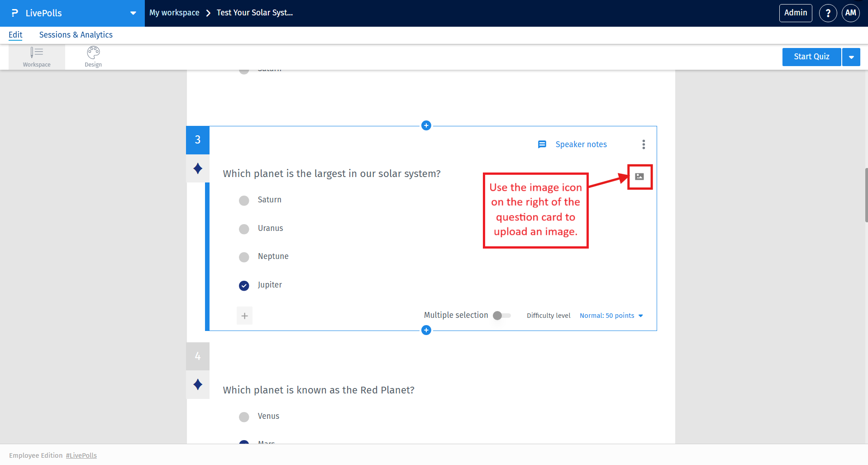Switch to the Sessions & Analytics tab
This screenshot has height=465, width=868.
point(76,34)
